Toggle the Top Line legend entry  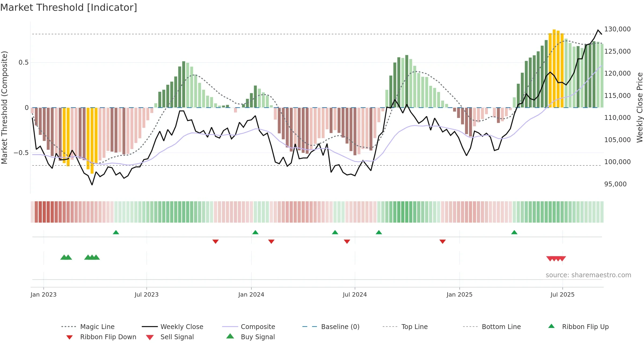coord(405,327)
